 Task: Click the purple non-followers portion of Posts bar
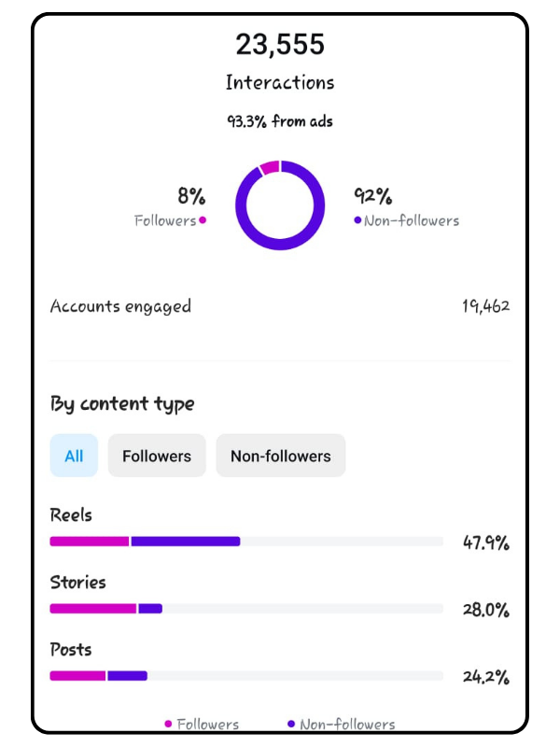coord(128,675)
